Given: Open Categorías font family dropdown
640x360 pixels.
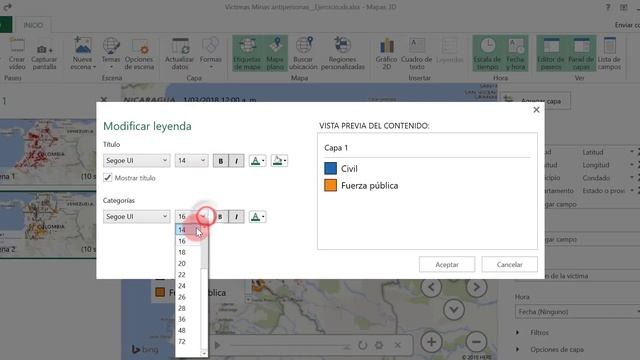Looking at the screenshot, I should pos(136,216).
